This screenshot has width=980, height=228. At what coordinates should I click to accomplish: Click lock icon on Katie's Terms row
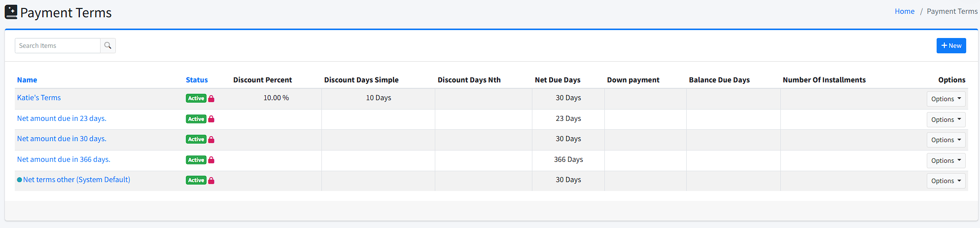[x=211, y=99]
